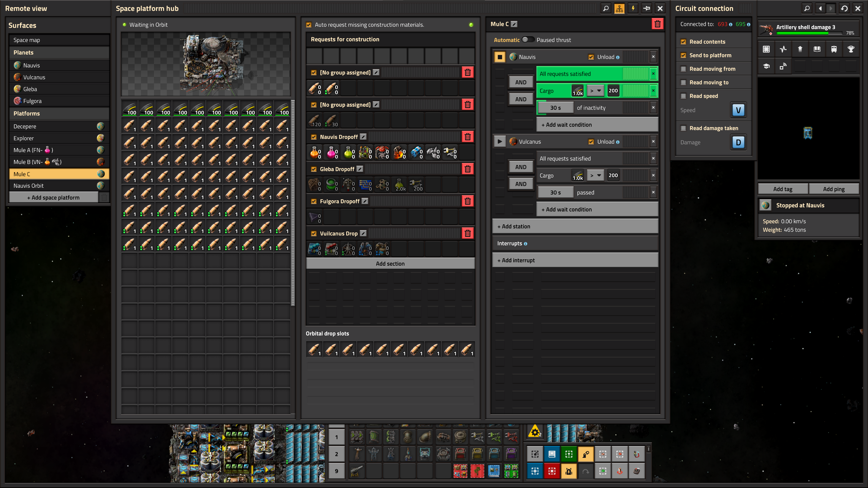Delete the Fulgora Dropoff section
868x488 pixels.
[x=468, y=201]
